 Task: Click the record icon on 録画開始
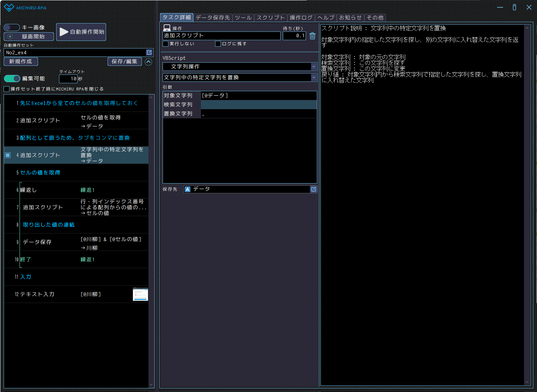click(10, 37)
